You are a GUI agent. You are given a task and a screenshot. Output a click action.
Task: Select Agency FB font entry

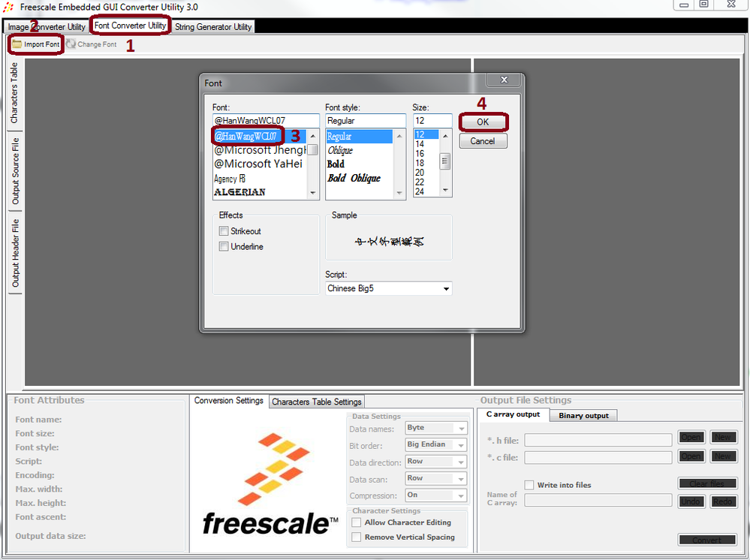coord(230,179)
